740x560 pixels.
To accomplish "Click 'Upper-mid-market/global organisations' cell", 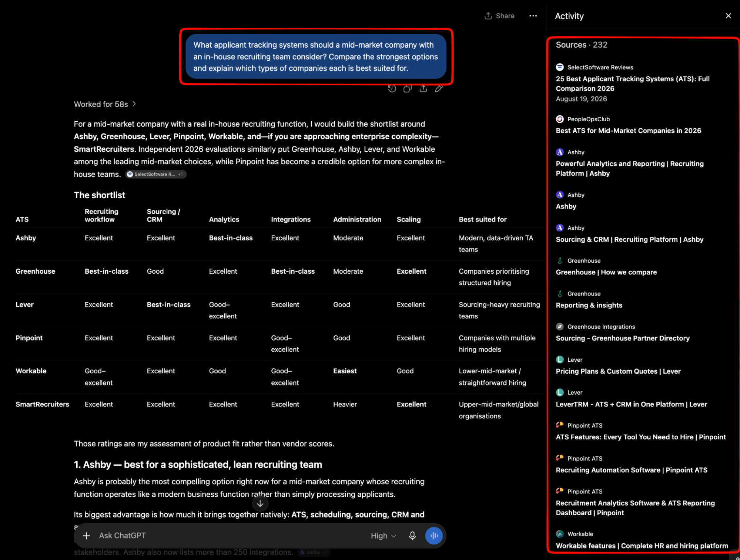I will pyautogui.click(x=498, y=410).
